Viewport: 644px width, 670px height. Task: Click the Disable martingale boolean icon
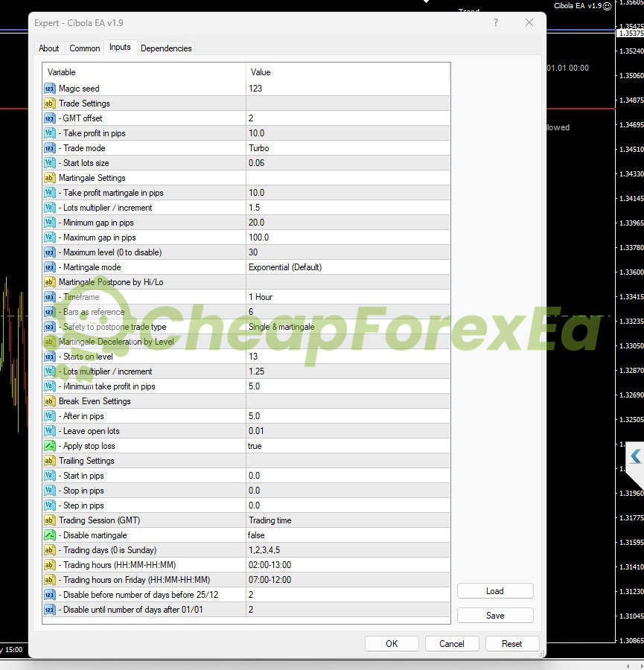pos(50,535)
